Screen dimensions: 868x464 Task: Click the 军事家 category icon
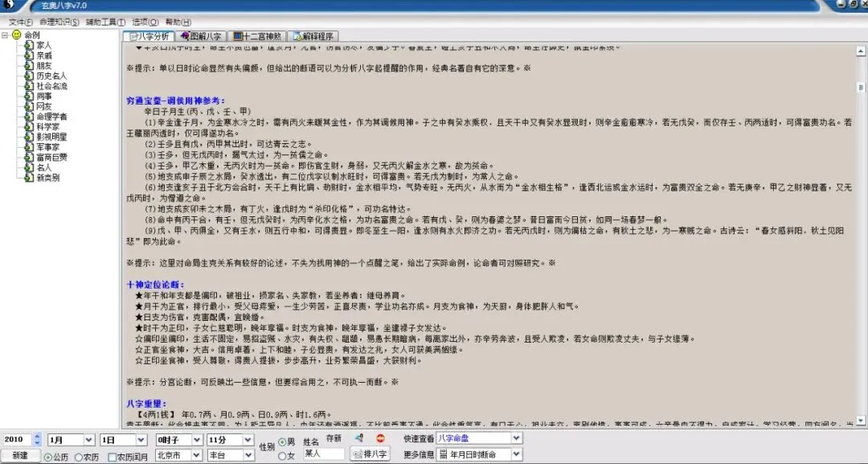point(29,146)
